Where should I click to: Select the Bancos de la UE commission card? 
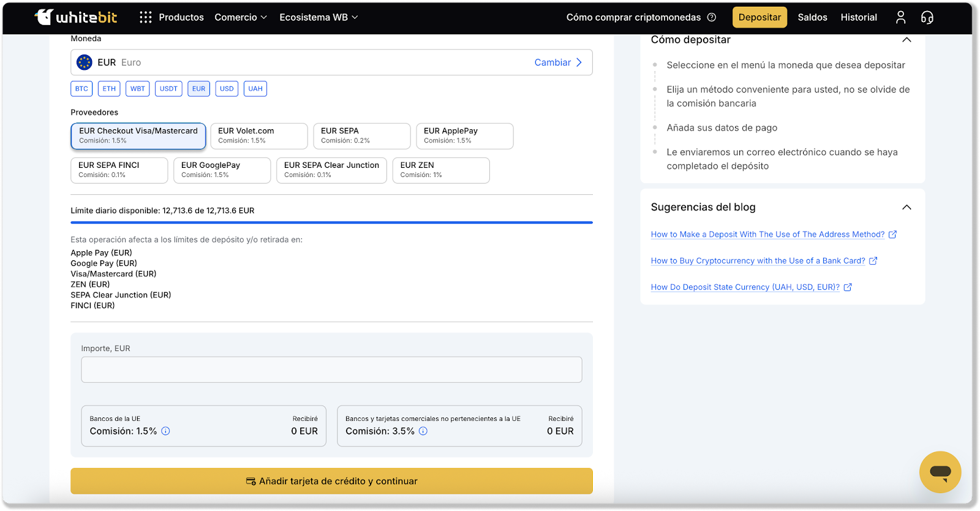203,426
